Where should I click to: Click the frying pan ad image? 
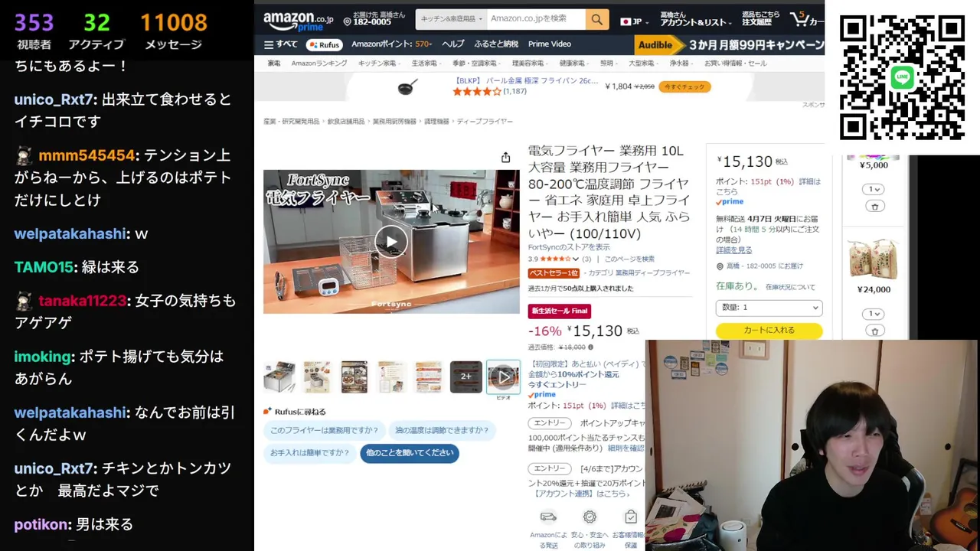point(408,86)
